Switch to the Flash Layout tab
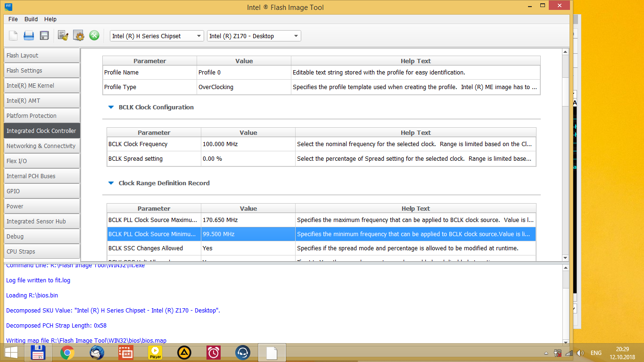The height and width of the screenshot is (362, 644). [41, 55]
